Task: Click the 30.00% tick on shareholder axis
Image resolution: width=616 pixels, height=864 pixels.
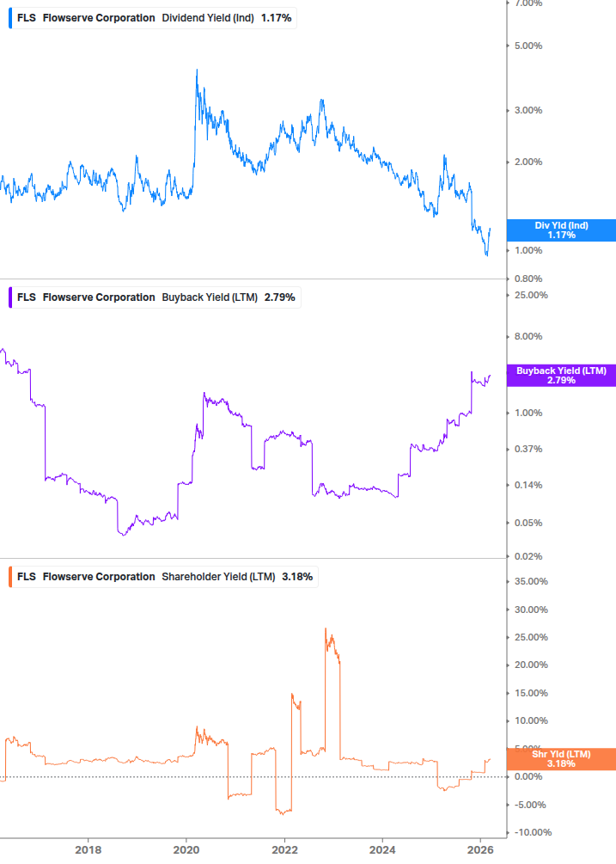Action: click(x=531, y=610)
